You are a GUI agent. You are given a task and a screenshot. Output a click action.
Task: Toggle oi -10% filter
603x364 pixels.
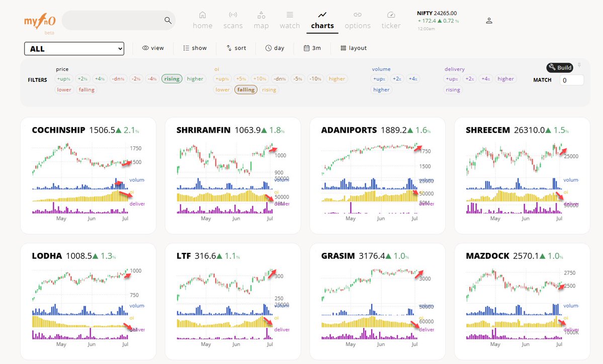(x=315, y=79)
